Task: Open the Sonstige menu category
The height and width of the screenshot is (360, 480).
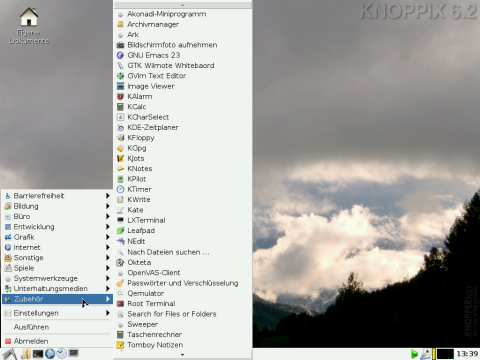Action: click(x=57, y=258)
